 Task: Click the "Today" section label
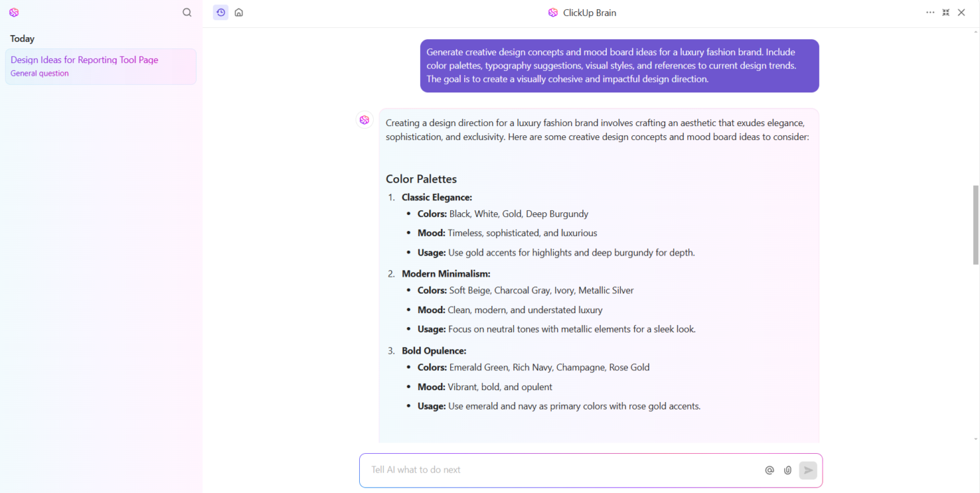[22, 39]
